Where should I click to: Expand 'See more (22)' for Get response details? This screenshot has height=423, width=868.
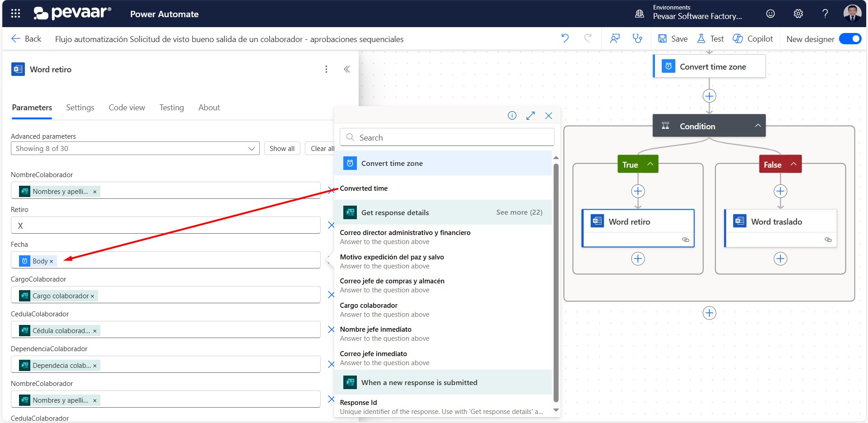pos(519,212)
